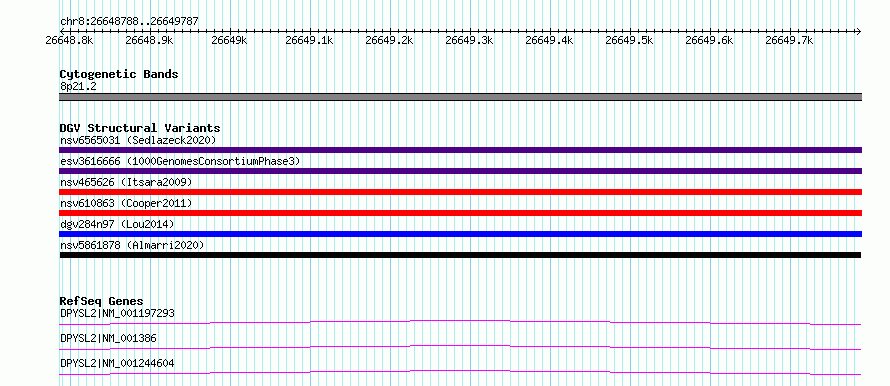Screen dimensions: 890x386
Task: Select the purple esv3616666 variant bar
Action: (460, 171)
